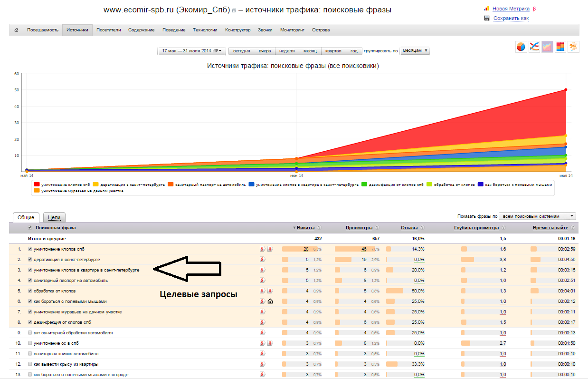Open the Посетители menu

(x=109, y=30)
